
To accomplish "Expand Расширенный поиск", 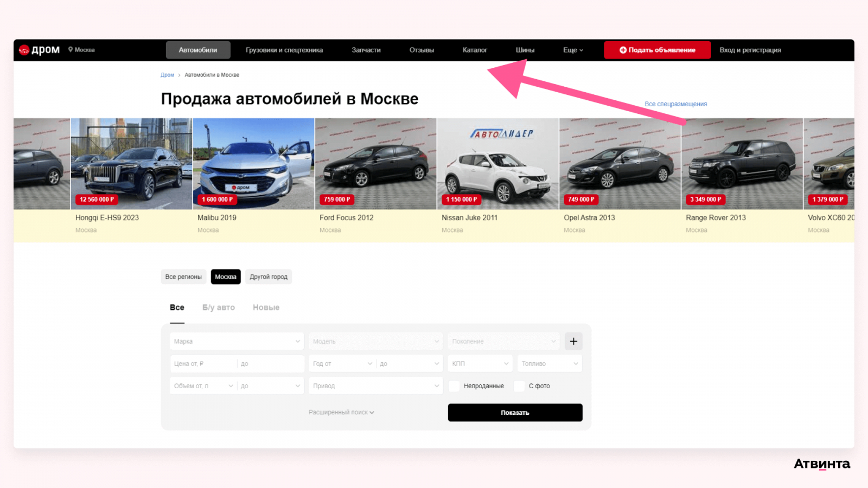I will pos(342,413).
